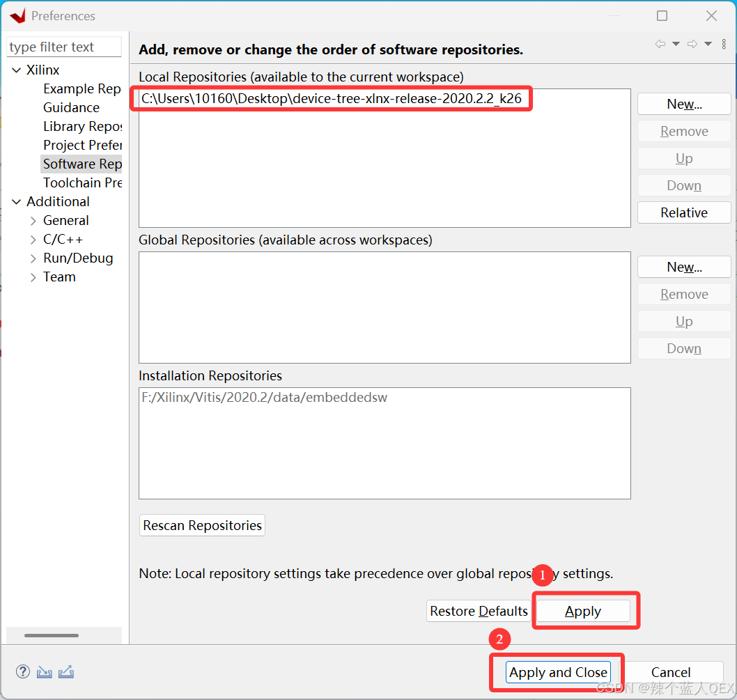This screenshot has height=700, width=737.
Task: Click Up button for Global Repositories
Action: click(684, 322)
